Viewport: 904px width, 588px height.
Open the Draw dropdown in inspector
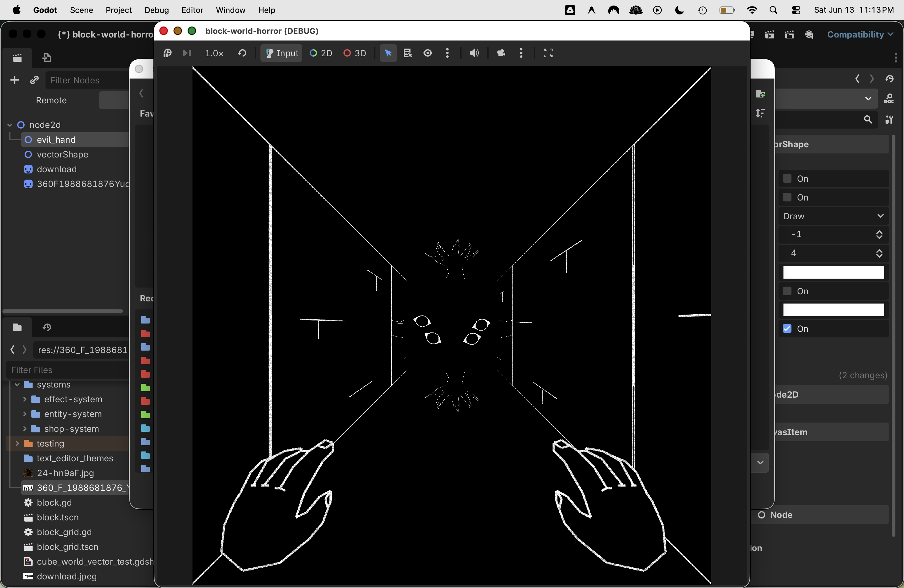(833, 216)
